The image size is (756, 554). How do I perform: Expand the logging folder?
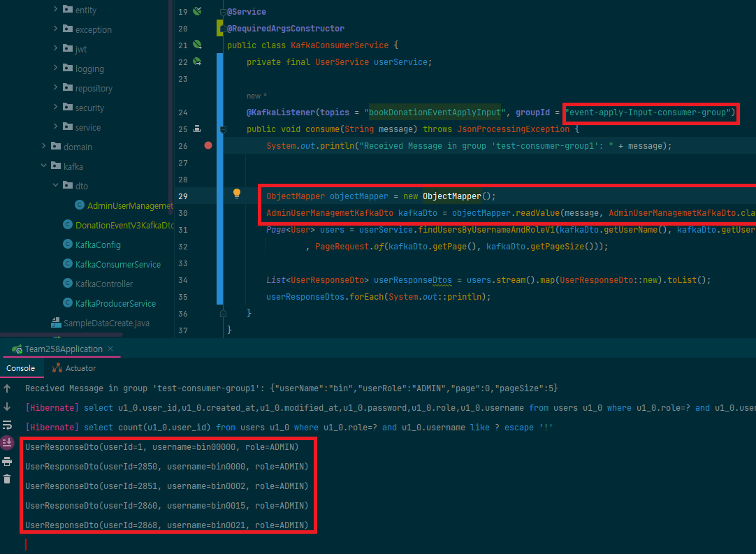click(55, 68)
